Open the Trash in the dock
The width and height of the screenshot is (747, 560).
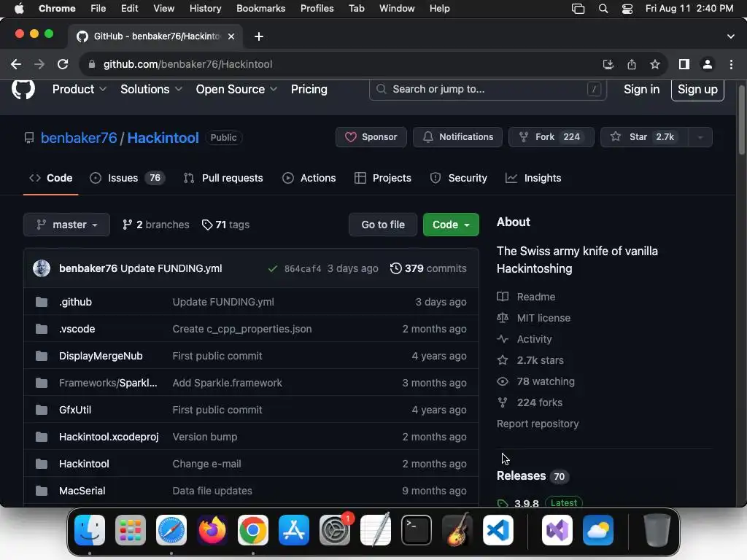(657, 530)
